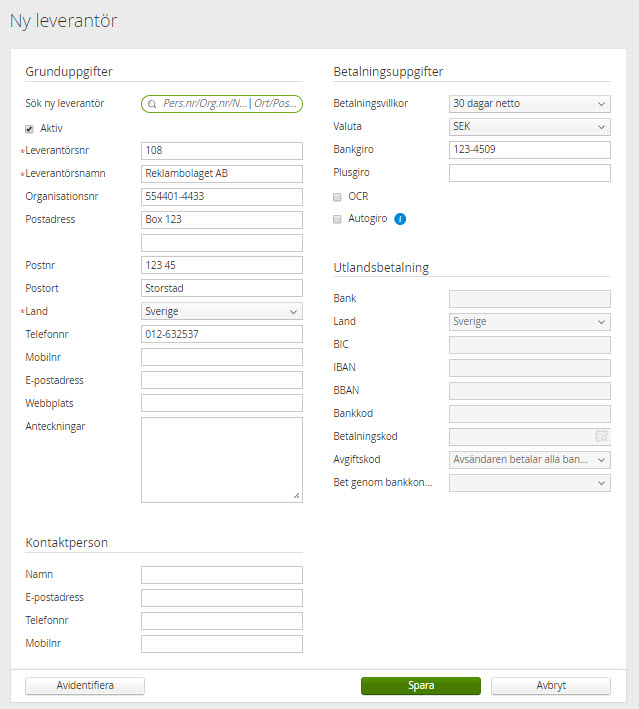The image size is (639, 709).
Task: Click the search magnifier icon in supplier search
Action: [152, 103]
